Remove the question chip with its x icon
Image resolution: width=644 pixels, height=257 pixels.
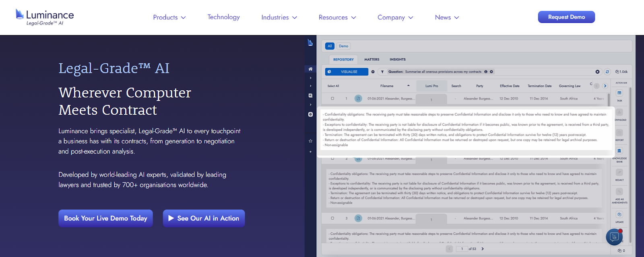point(491,72)
